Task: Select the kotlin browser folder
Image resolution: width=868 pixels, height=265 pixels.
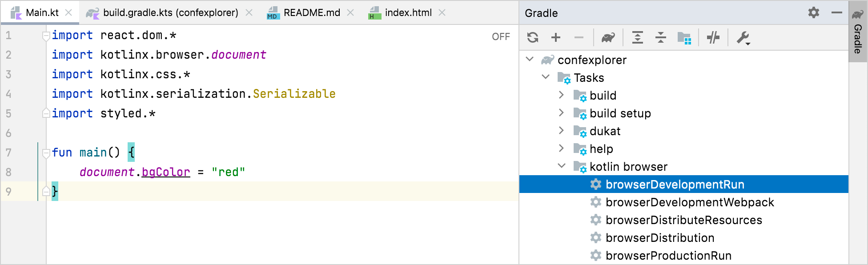Action: click(x=684, y=166)
